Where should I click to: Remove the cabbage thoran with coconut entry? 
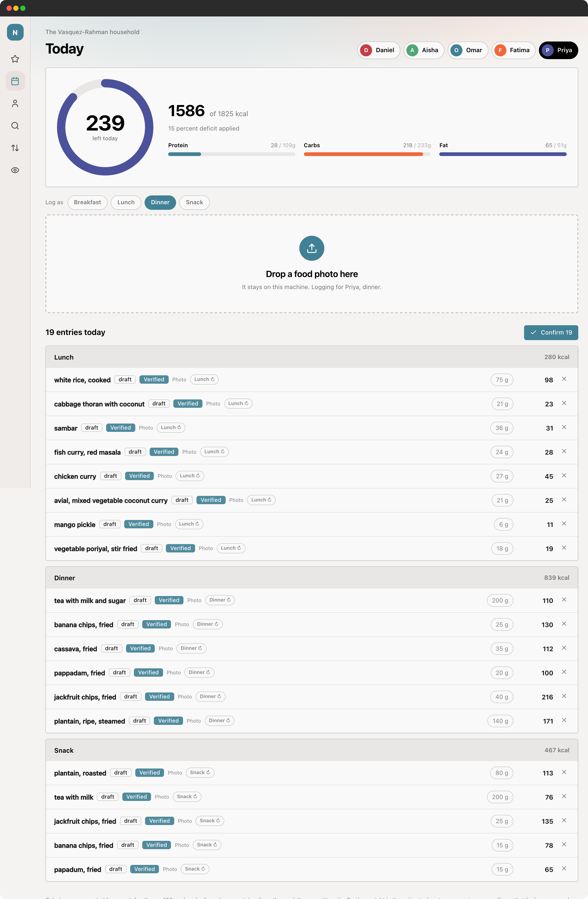[x=564, y=403]
